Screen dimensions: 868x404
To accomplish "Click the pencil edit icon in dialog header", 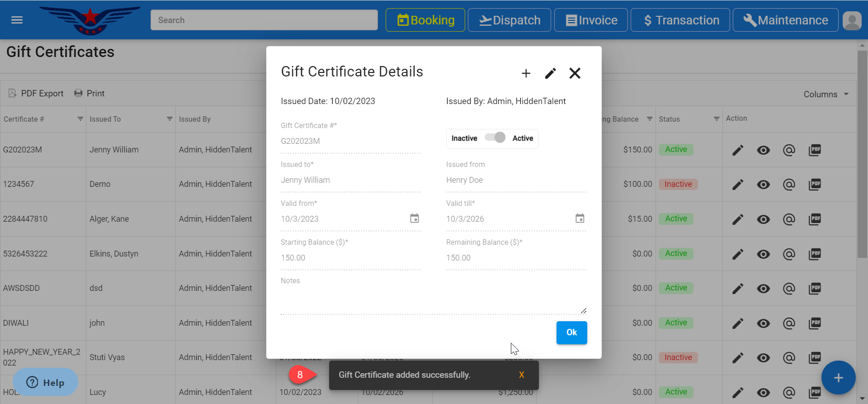I will pos(550,73).
